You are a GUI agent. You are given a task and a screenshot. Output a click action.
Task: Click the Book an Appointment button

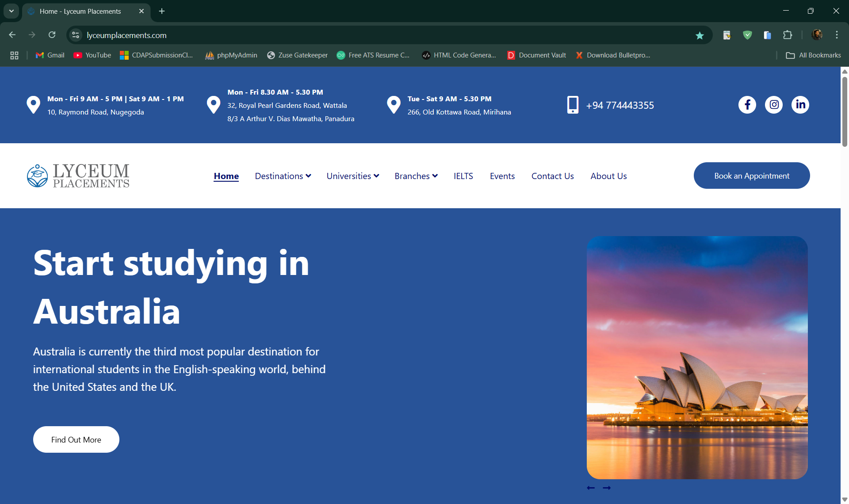pos(751,176)
